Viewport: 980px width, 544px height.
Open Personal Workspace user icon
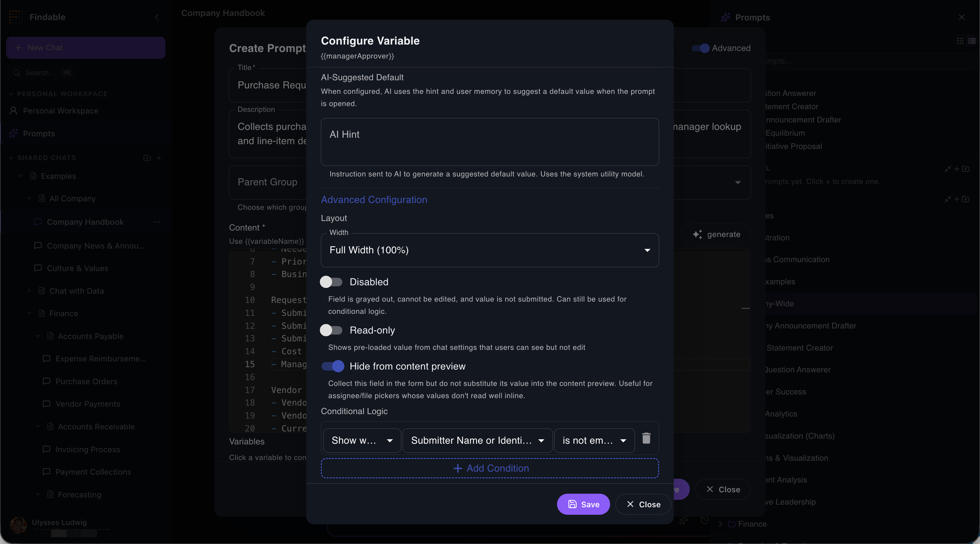[13, 111]
